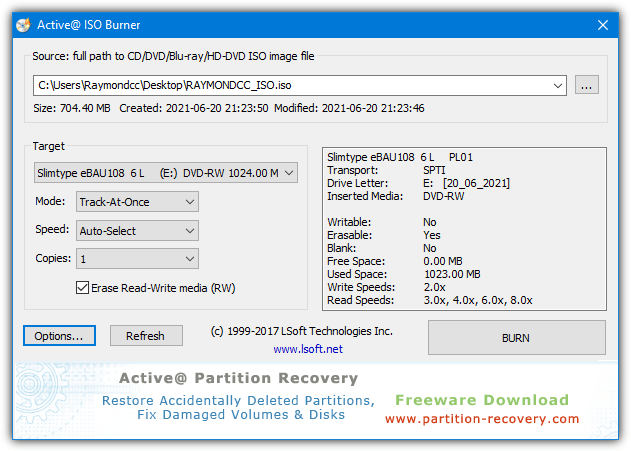Image resolution: width=631 pixels, height=451 pixels.
Task: Click Active@ Partition Recovery banner heading
Action: [239, 379]
